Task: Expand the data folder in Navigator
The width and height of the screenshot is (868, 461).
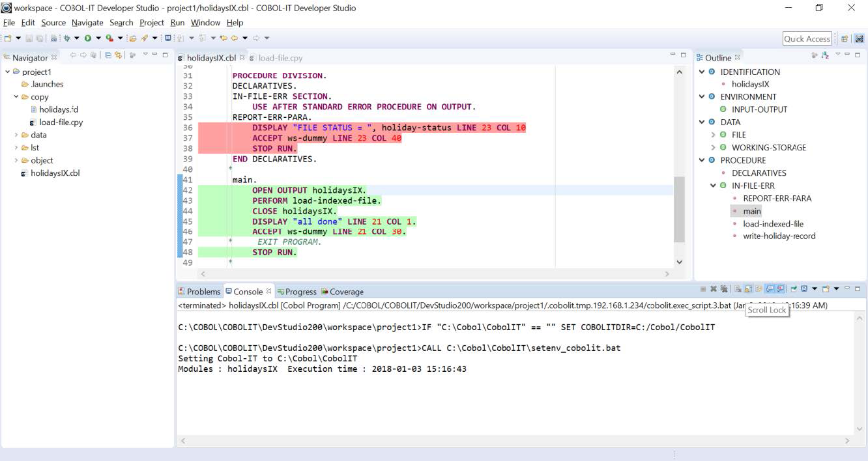Action: coord(16,135)
